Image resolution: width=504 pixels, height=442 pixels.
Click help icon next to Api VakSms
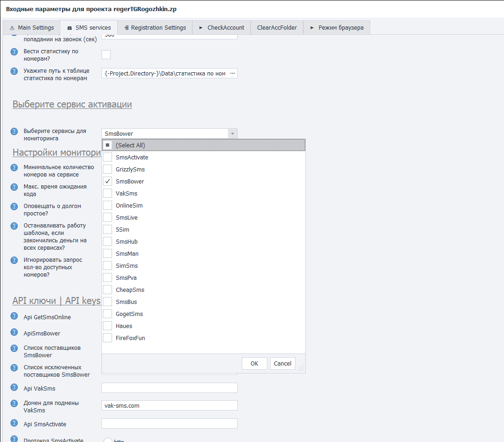[x=14, y=387]
